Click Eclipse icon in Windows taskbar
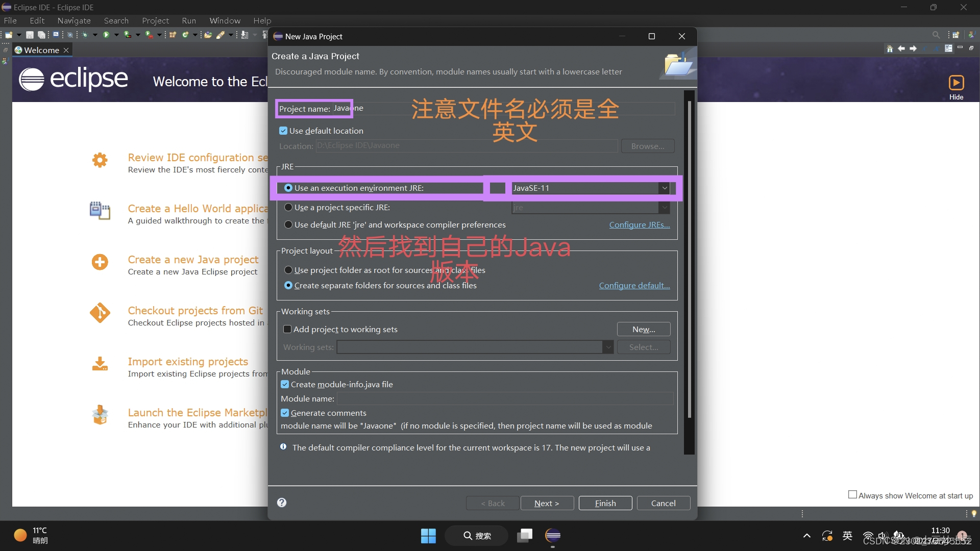The image size is (980, 551). coord(553,535)
